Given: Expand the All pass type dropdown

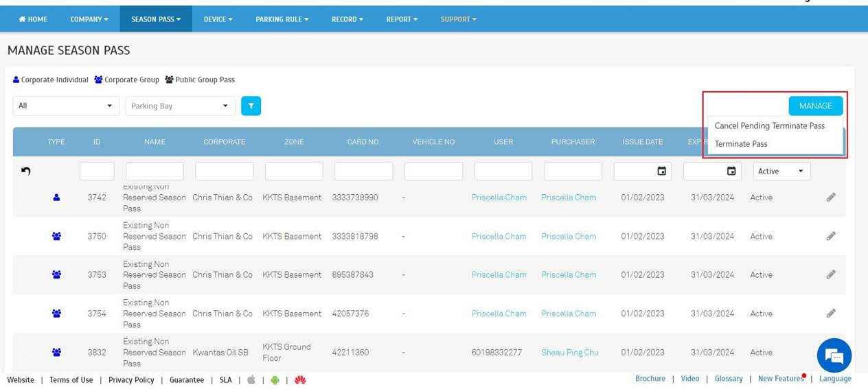Looking at the screenshot, I should pyautogui.click(x=66, y=106).
